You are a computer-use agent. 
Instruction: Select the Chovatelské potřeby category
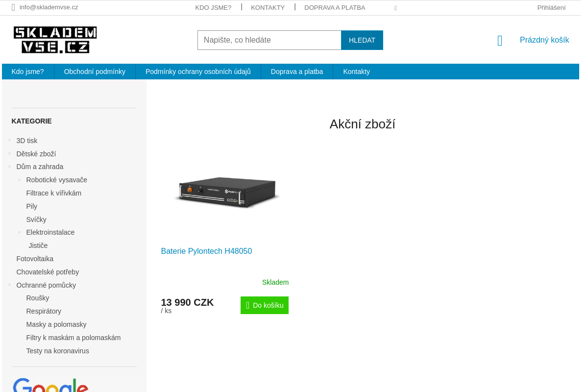[48, 272]
